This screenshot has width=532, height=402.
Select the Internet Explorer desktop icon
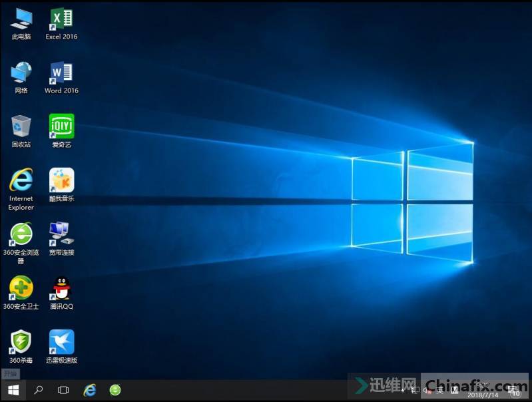point(21,189)
